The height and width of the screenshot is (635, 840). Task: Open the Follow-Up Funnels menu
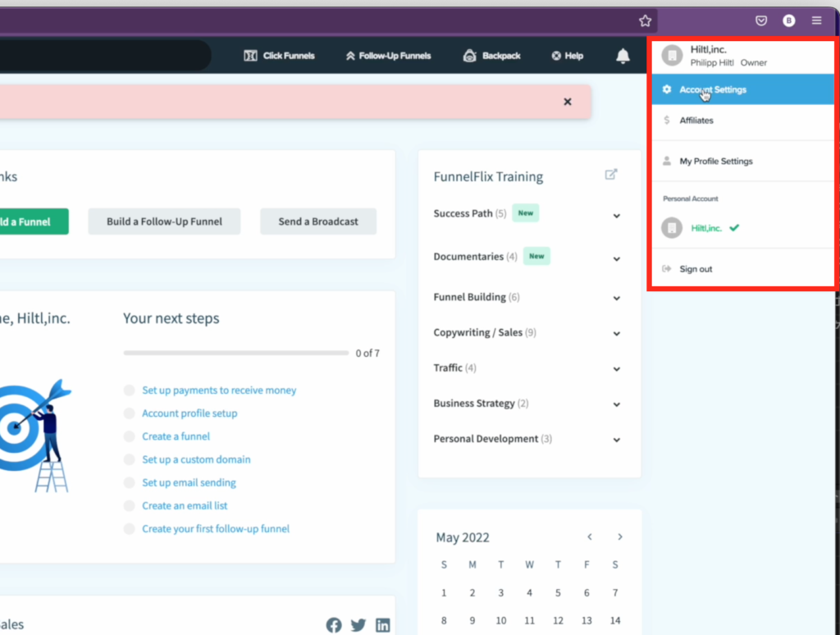click(x=388, y=56)
